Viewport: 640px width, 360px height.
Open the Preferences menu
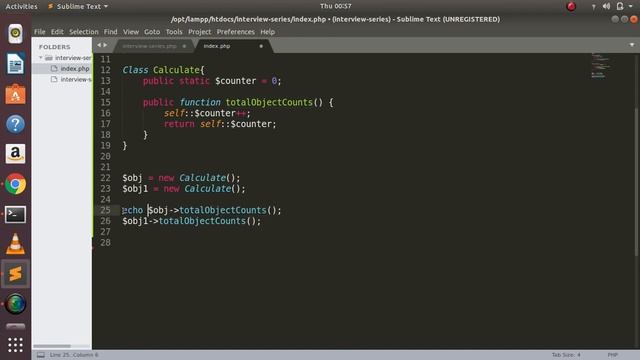click(x=236, y=32)
